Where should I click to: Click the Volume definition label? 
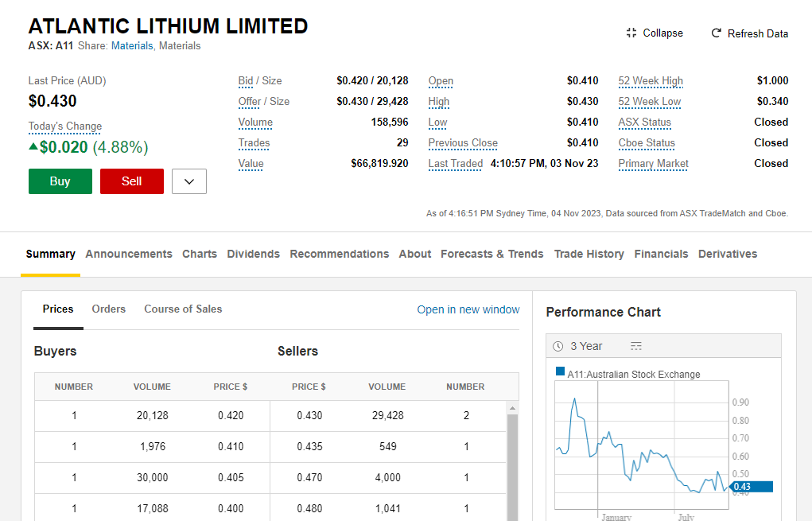pyautogui.click(x=255, y=122)
